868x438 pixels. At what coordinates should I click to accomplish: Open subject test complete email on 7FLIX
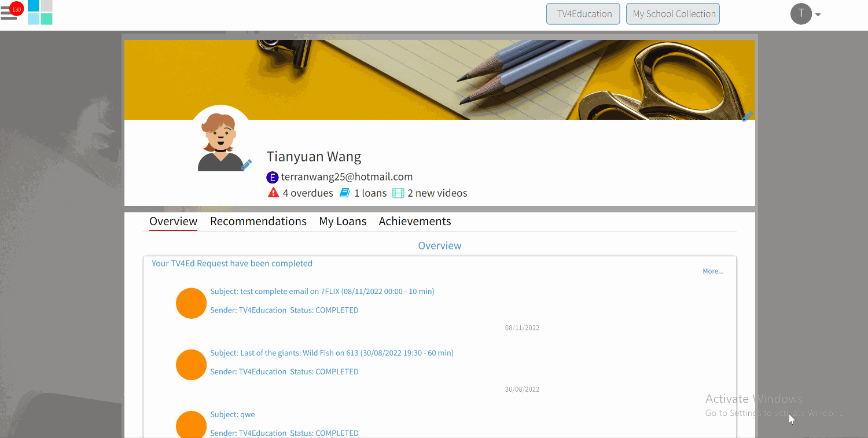click(x=322, y=292)
